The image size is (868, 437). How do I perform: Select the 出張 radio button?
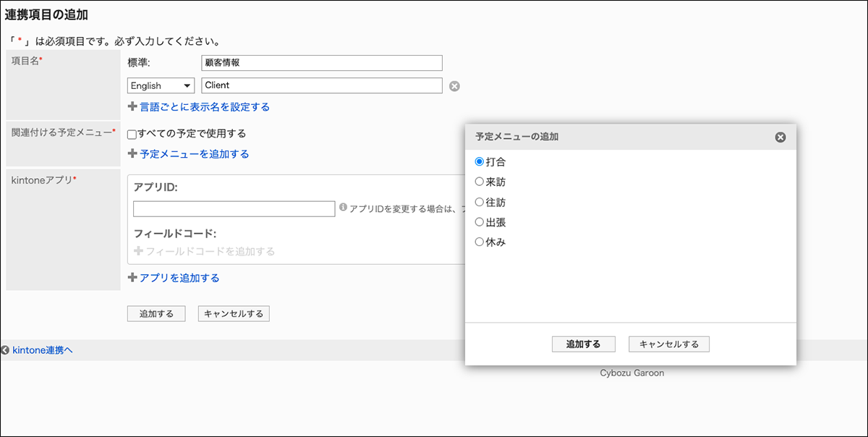tap(479, 222)
